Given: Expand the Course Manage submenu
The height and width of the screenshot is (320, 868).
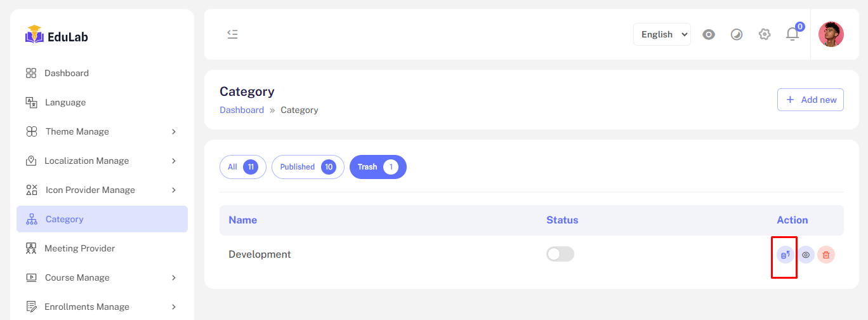Looking at the screenshot, I should 102,277.
